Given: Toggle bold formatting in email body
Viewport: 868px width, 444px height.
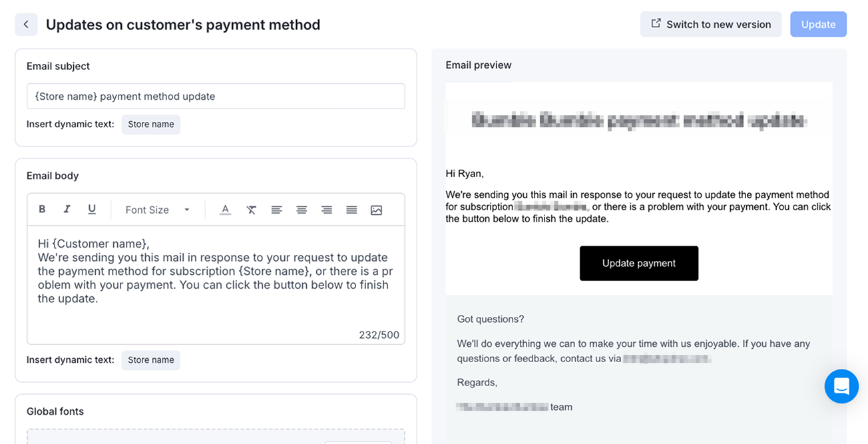Looking at the screenshot, I should point(42,210).
